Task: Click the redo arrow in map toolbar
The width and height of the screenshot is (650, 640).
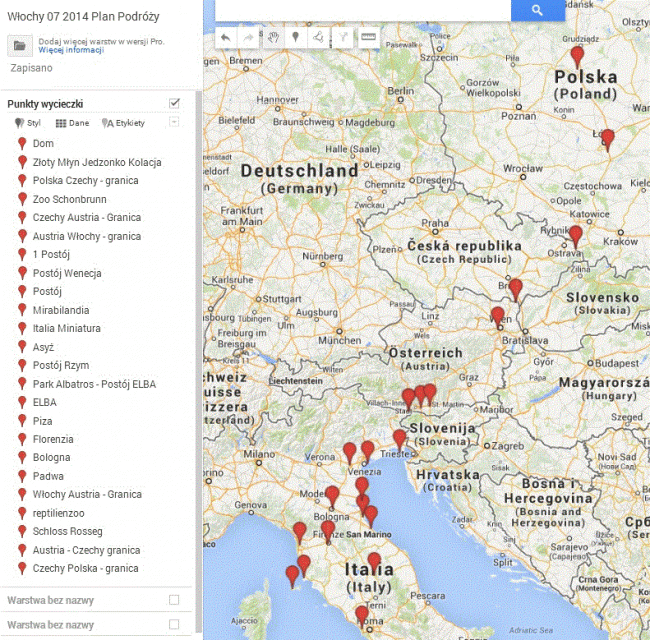Action: click(x=248, y=38)
